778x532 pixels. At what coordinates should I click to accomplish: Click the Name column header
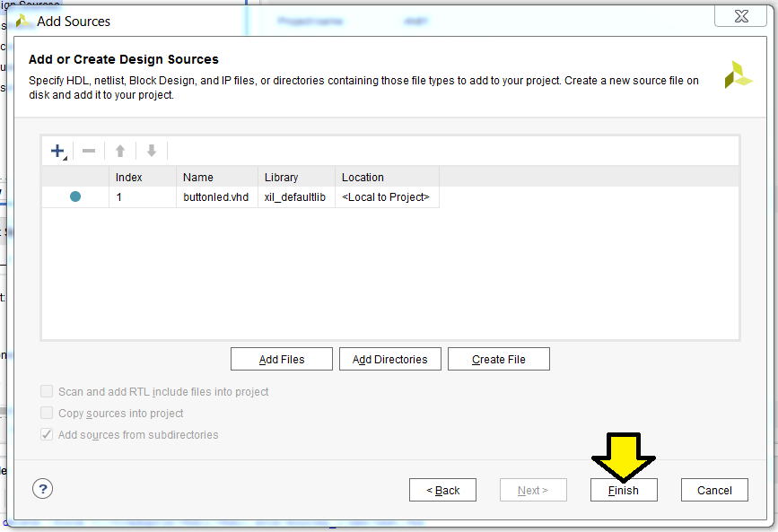217,177
